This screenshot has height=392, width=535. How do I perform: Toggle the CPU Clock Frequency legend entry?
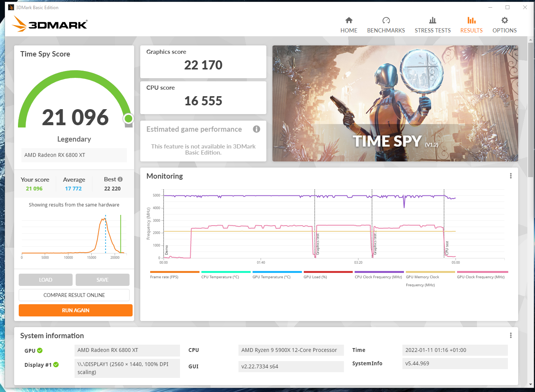tap(379, 275)
